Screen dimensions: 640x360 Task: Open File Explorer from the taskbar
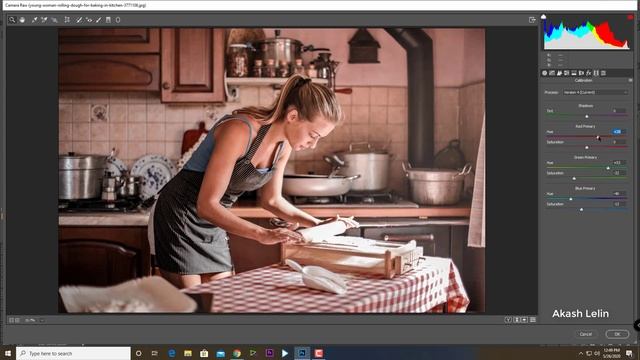188,353
